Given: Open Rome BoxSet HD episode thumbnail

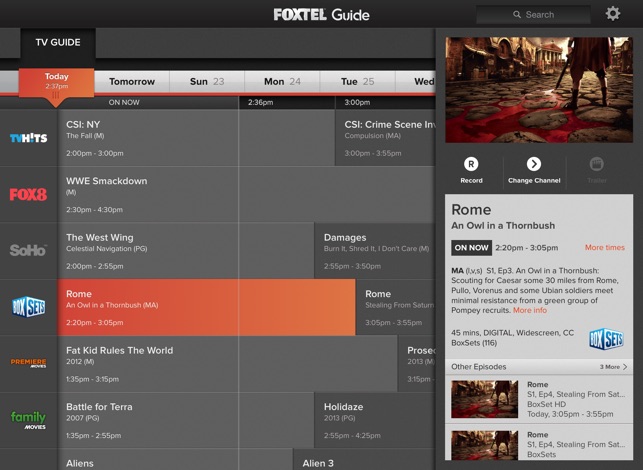Looking at the screenshot, I should tap(484, 399).
